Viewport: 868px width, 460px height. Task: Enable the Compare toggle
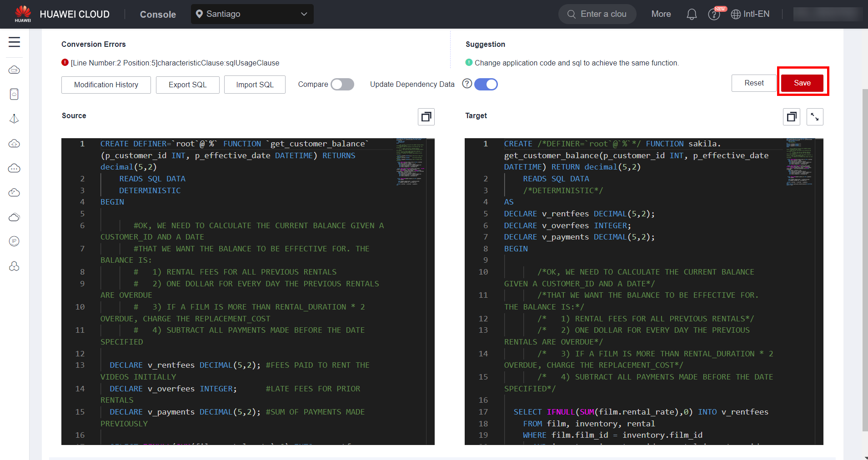342,85
